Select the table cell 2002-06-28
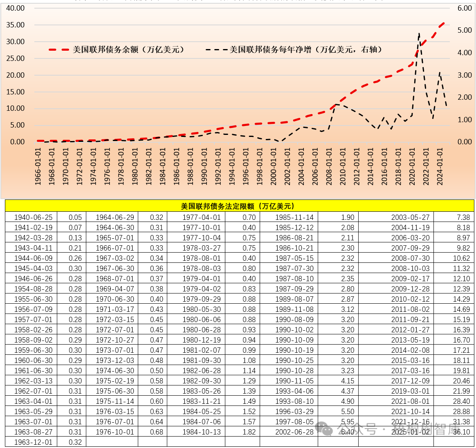This screenshot has width=476, height=448. (x=294, y=432)
